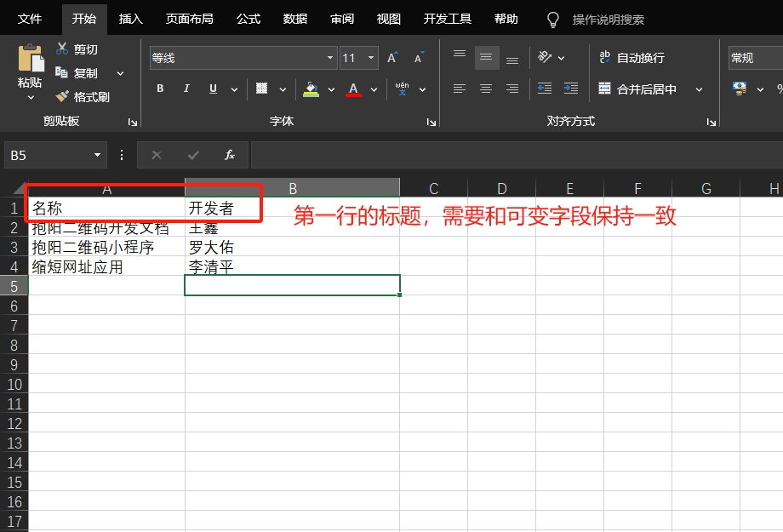The image size is (783, 532).
Task: Click the increase indent icon
Action: 571,89
